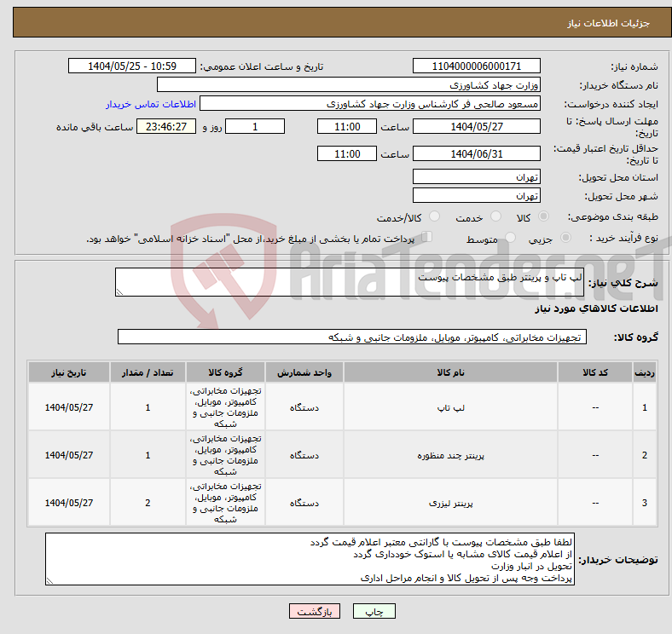Click the goods group field تجهیزات مخابراتی
Screen dimensions: 672x634
[x=352, y=337]
